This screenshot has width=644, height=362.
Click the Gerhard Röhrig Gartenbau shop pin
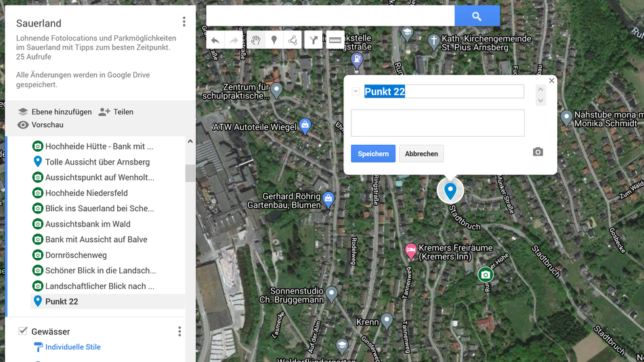(x=328, y=200)
